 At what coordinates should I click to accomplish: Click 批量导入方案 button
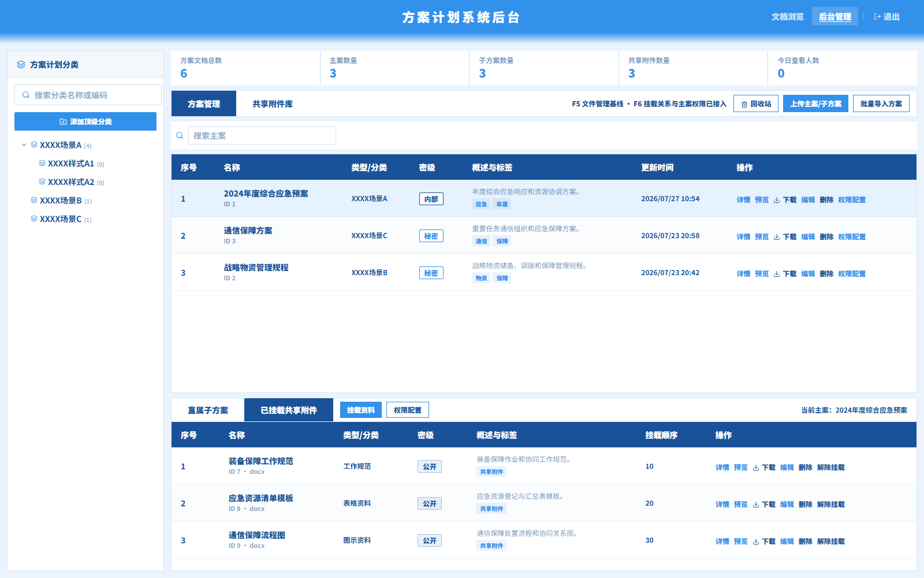(x=881, y=103)
